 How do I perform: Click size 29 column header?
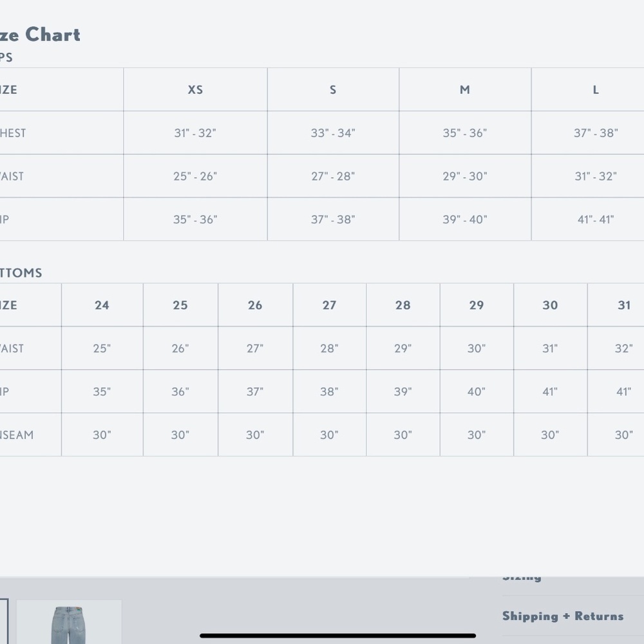(x=477, y=305)
